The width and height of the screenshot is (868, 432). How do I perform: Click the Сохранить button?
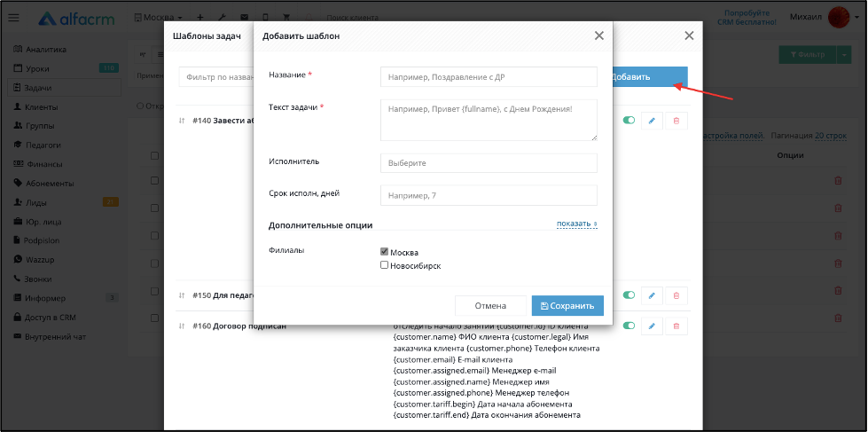pos(567,306)
